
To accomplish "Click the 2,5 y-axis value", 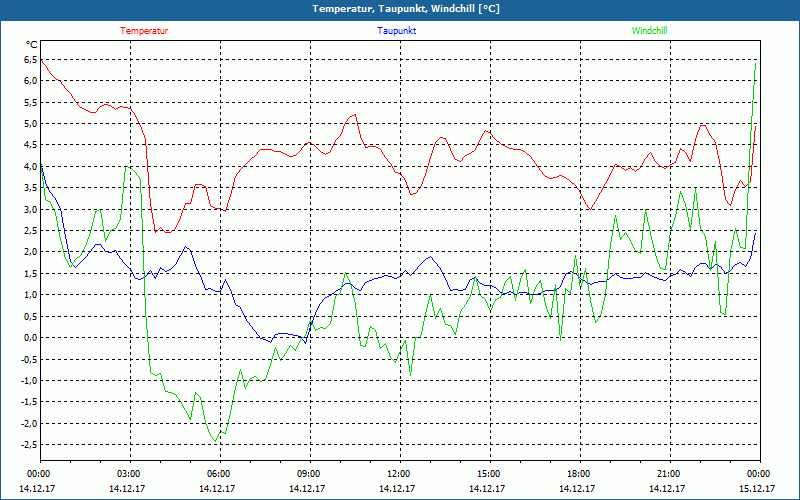I will pyautogui.click(x=31, y=231).
